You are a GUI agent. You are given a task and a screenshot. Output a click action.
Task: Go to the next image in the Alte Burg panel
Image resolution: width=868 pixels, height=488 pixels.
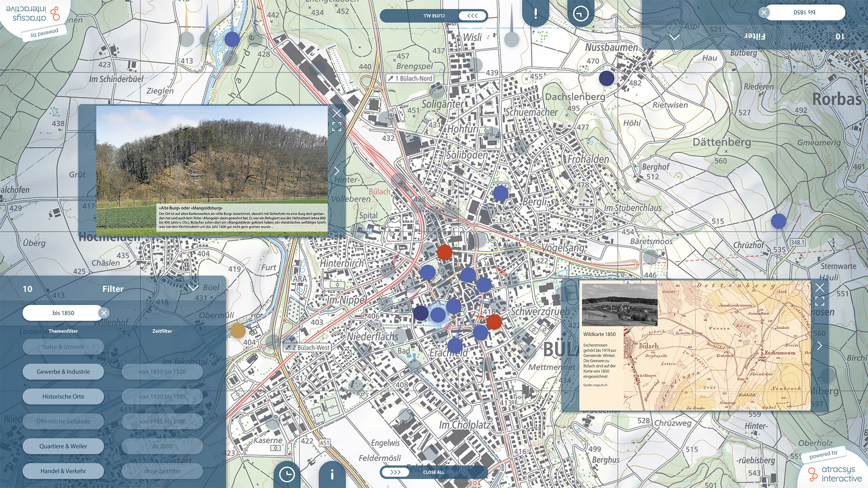(337, 171)
